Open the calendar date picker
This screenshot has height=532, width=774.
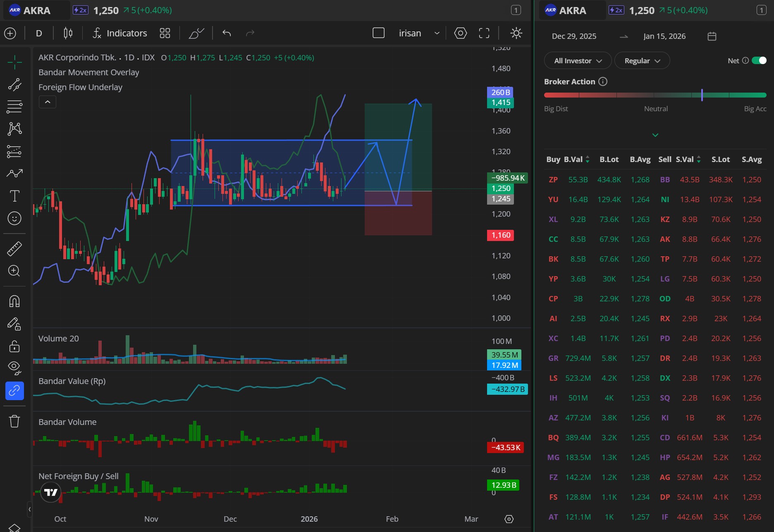[x=712, y=36]
